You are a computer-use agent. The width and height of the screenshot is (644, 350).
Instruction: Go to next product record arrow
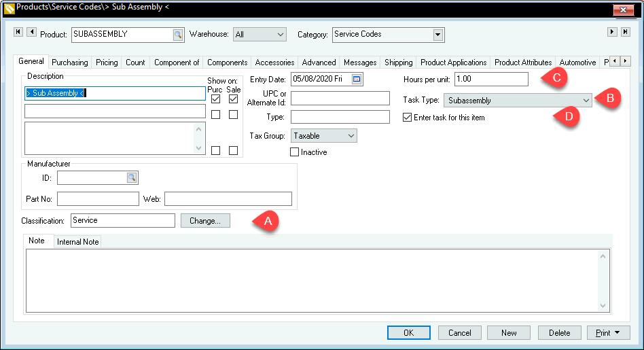(x=612, y=32)
